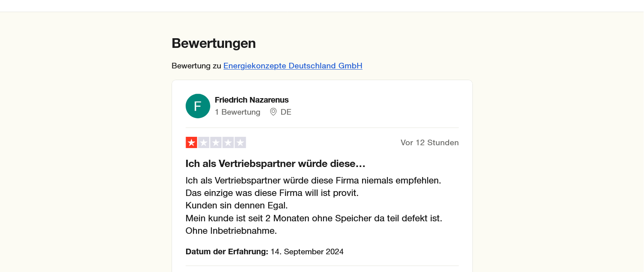Click the 'Bewertungen' page heading
The image size is (644, 272).
point(213,43)
